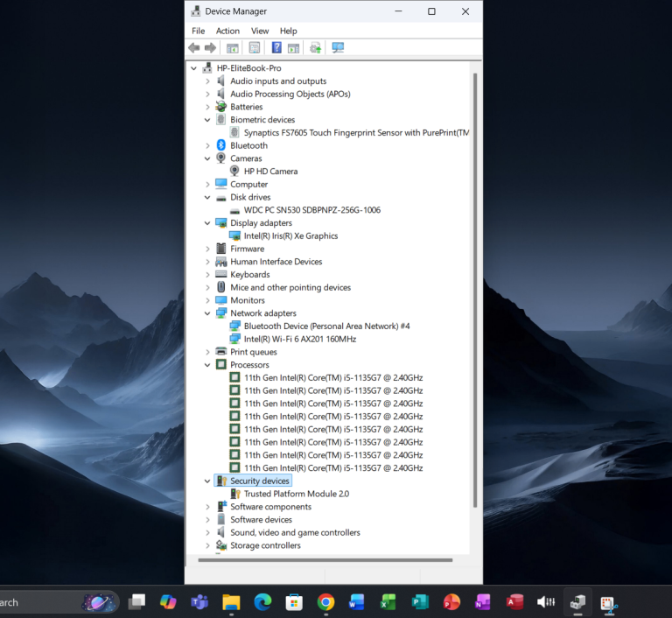Screen dimensions: 672x618
Task: Open the View menu
Action: pyautogui.click(x=260, y=32)
